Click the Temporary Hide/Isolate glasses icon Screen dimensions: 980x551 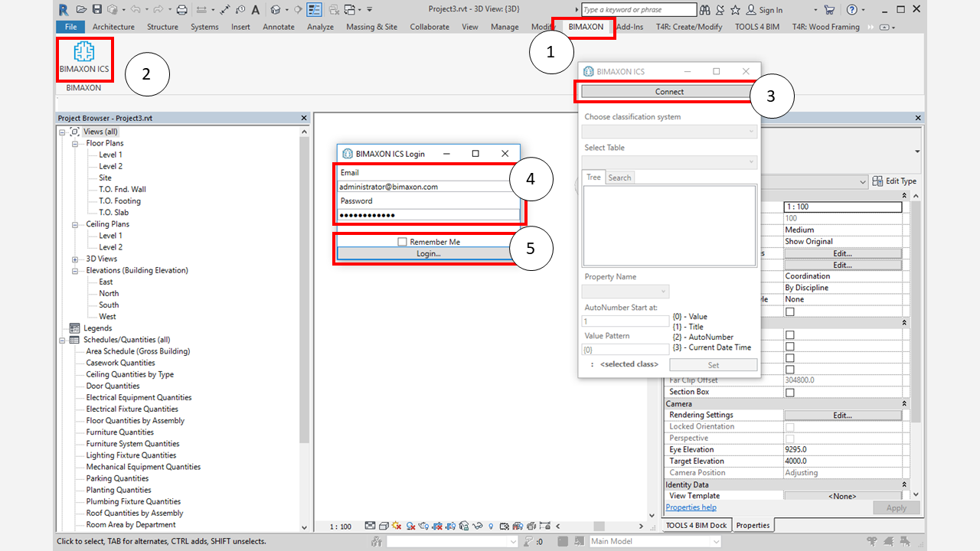click(x=478, y=527)
